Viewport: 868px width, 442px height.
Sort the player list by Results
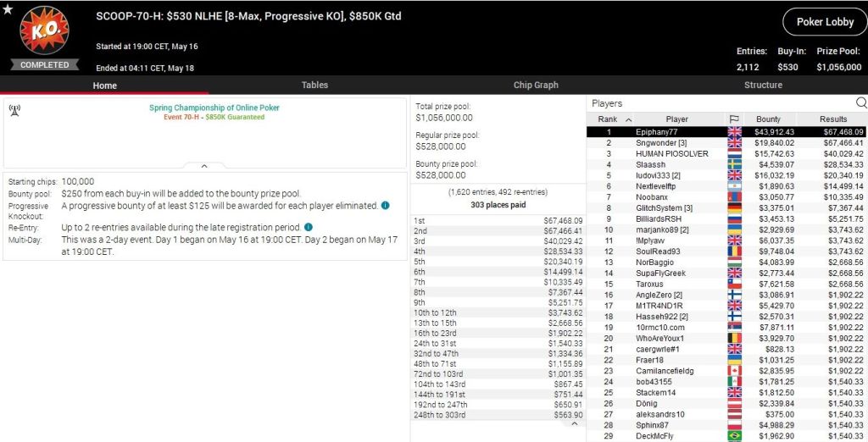click(x=832, y=119)
